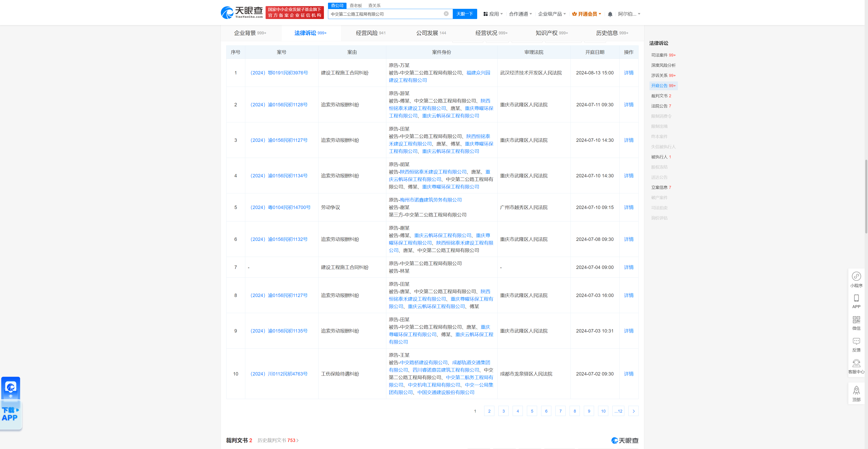Open 中交路桥建设有限公司 link
Image resolution: width=868 pixels, height=449 pixels.
(424, 362)
